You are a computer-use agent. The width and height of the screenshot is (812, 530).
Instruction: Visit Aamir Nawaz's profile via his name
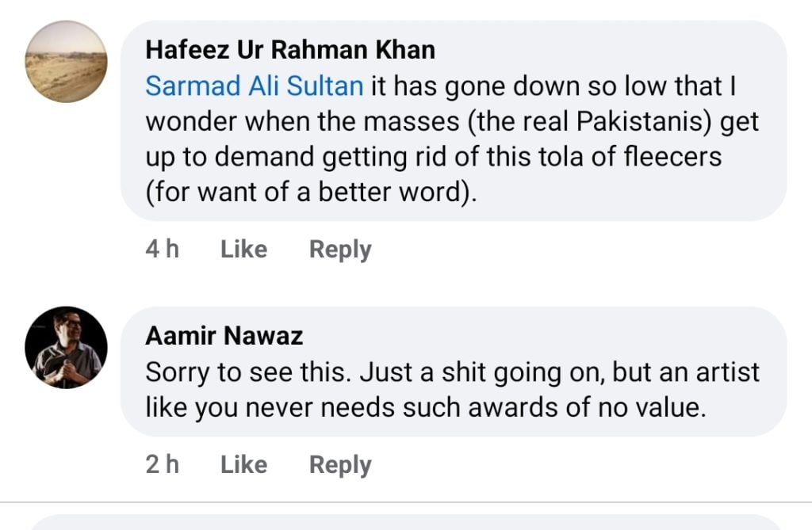[224, 336]
